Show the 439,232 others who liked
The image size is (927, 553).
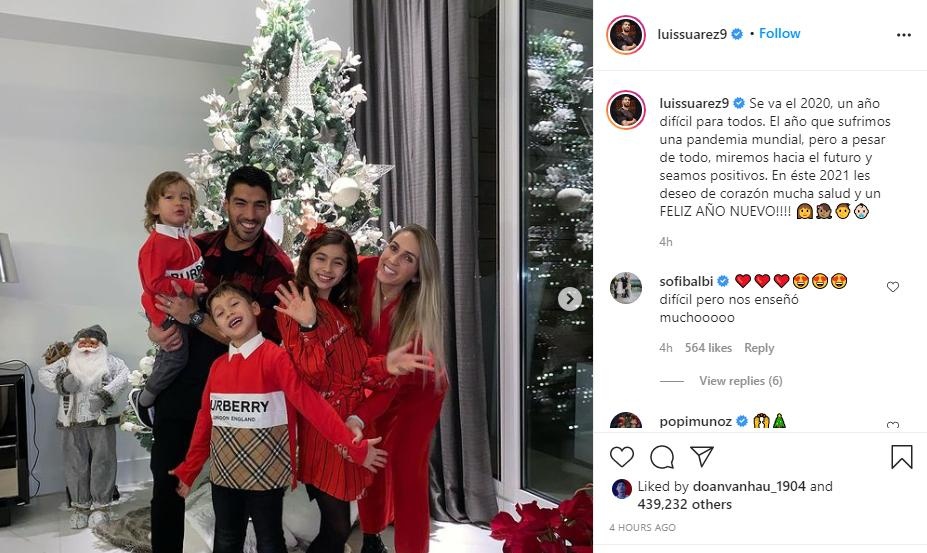tap(685, 504)
